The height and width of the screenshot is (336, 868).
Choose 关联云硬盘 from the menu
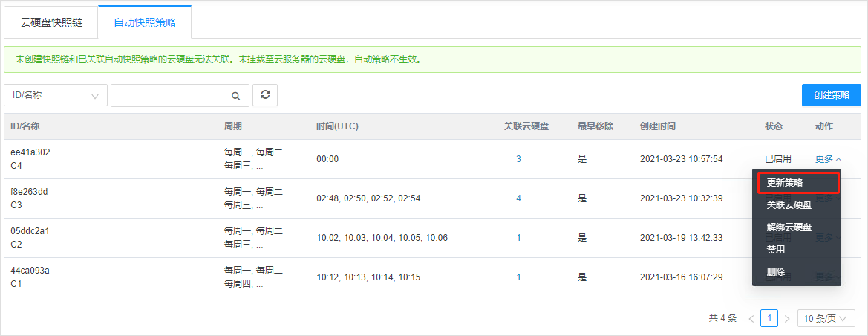pyautogui.click(x=797, y=205)
